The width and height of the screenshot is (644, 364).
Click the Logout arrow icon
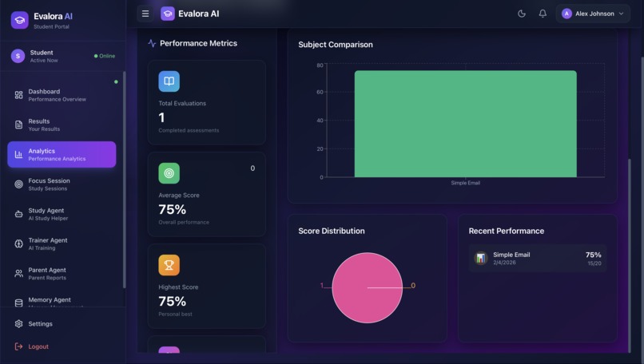pos(18,346)
